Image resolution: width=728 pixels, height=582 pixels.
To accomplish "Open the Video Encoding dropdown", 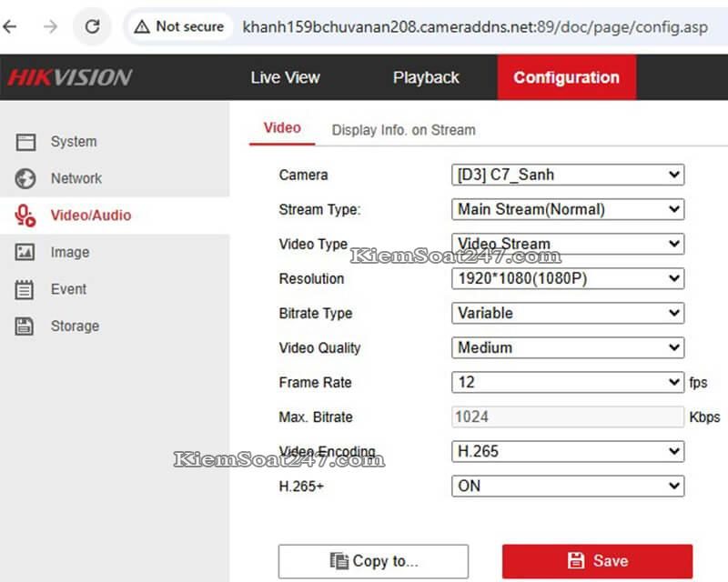I will point(568,452).
